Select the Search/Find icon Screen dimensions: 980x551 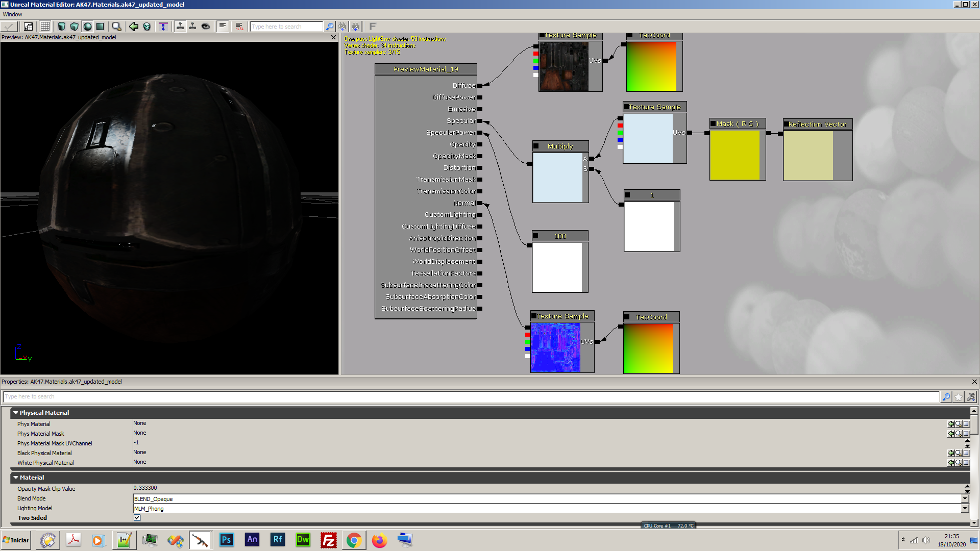(x=330, y=26)
